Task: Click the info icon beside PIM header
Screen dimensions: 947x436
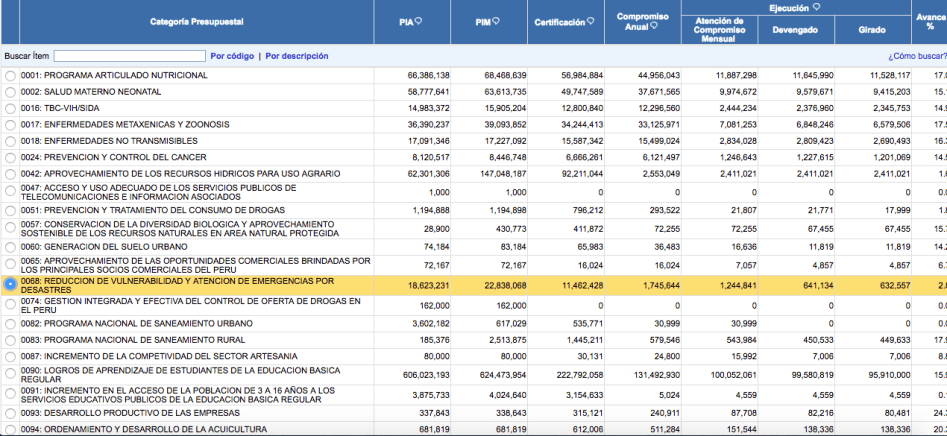Action: pos(496,21)
